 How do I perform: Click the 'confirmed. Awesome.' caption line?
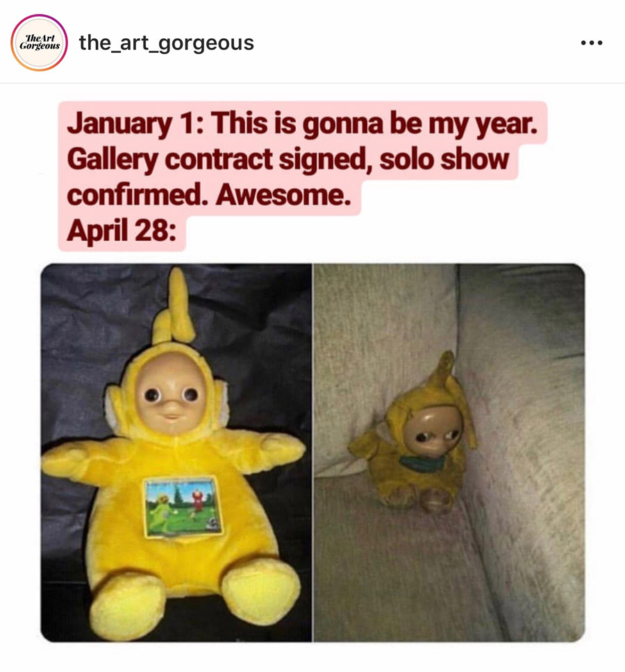click(209, 196)
